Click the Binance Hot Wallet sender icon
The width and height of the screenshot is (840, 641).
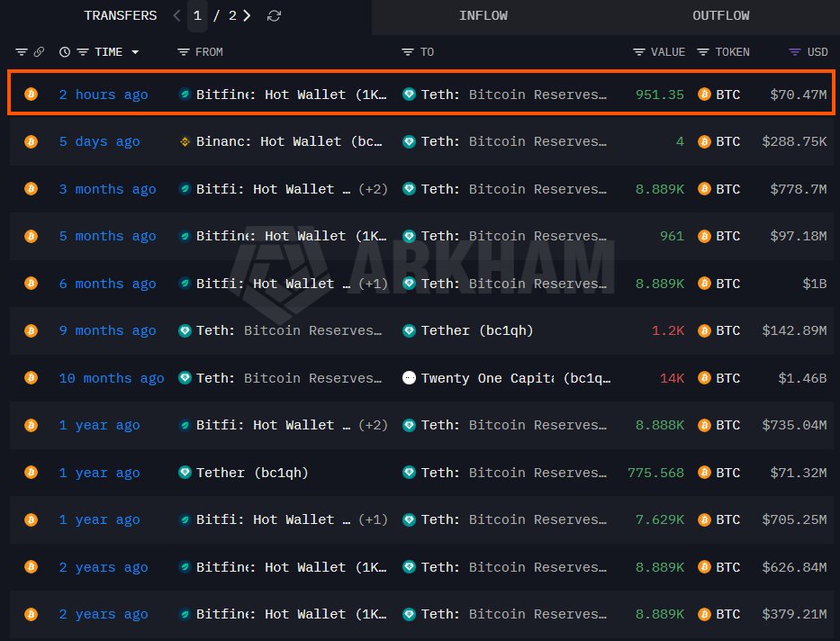(x=185, y=141)
